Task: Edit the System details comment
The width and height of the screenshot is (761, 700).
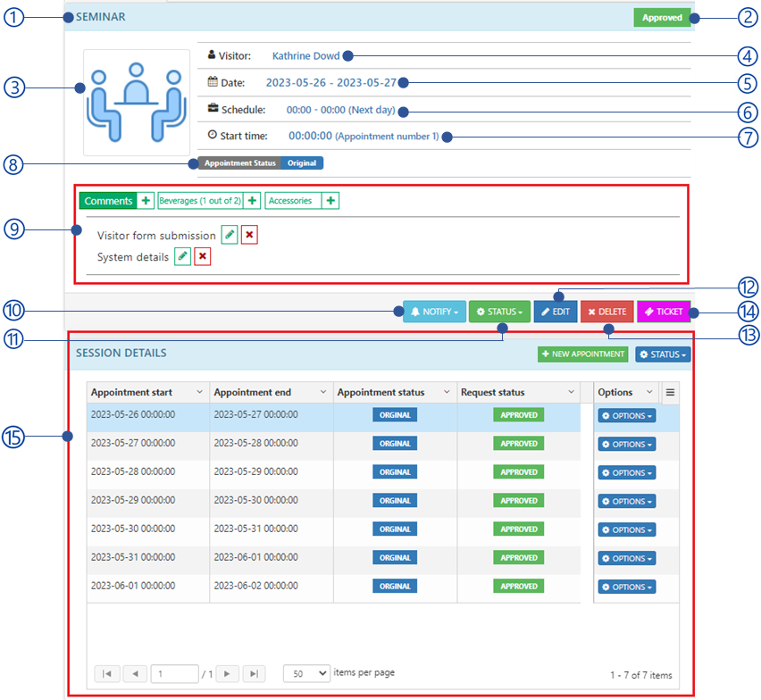Action: pos(182,256)
